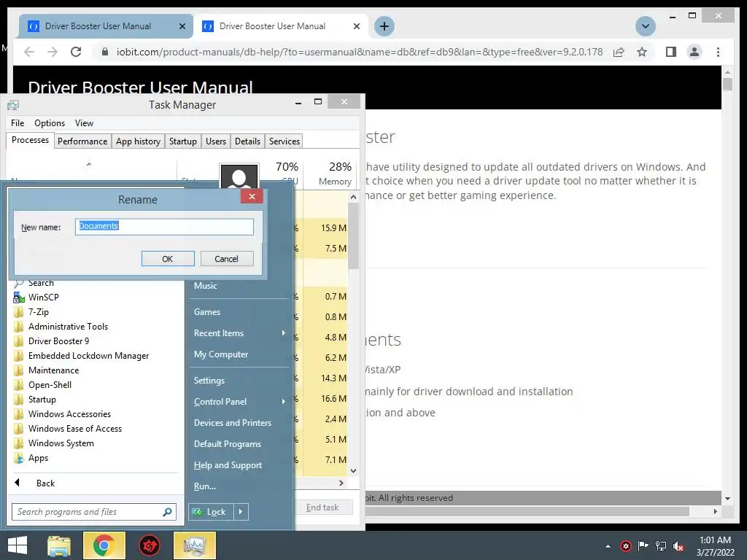This screenshot has height=560, width=747.
Task: Open Google Chrome from the taskbar
Action: 104,545
